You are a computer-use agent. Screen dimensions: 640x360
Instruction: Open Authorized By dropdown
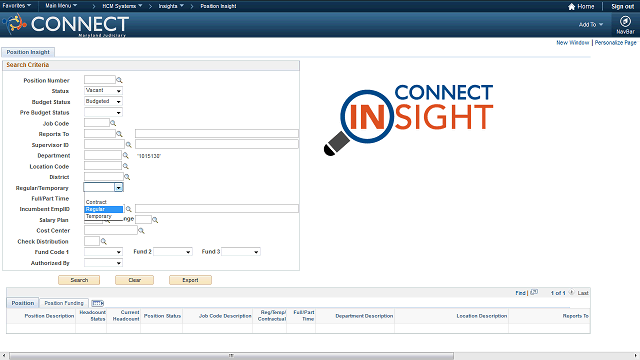click(103, 263)
